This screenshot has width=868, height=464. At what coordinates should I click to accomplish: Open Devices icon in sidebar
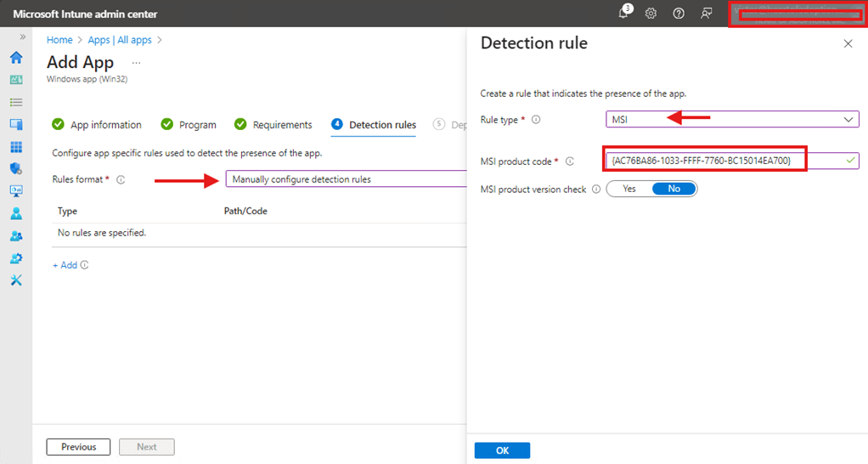pos(16,125)
